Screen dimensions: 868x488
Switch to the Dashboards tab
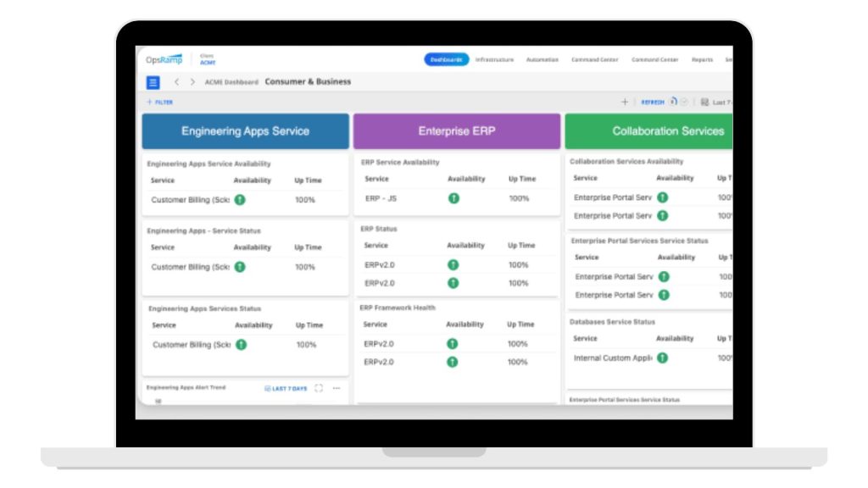[446, 60]
